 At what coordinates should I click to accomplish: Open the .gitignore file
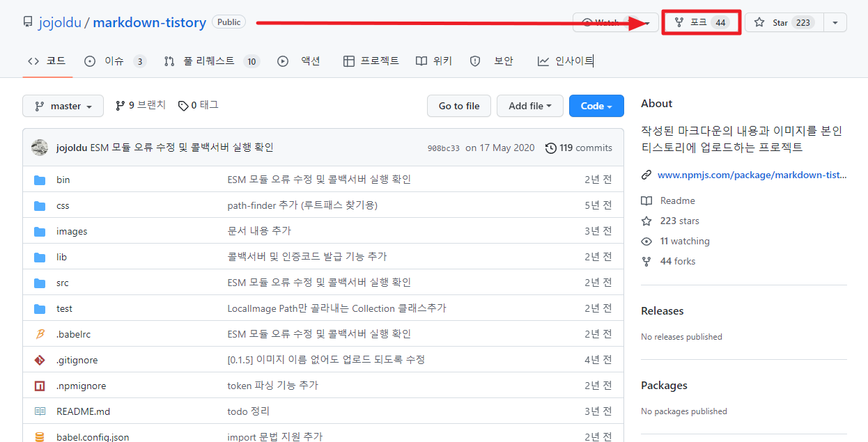(77, 360)
